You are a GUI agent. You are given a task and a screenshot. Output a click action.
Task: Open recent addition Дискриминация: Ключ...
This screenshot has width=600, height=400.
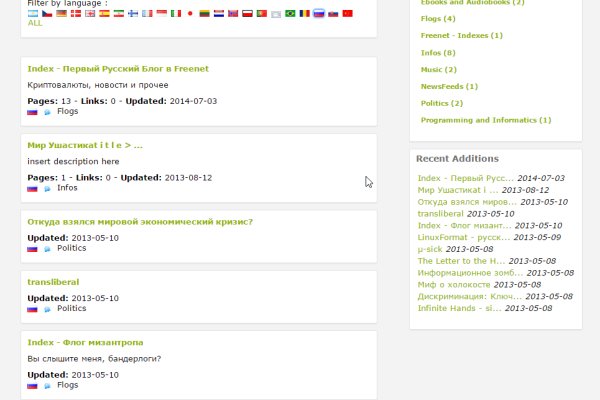coord(470,297)
